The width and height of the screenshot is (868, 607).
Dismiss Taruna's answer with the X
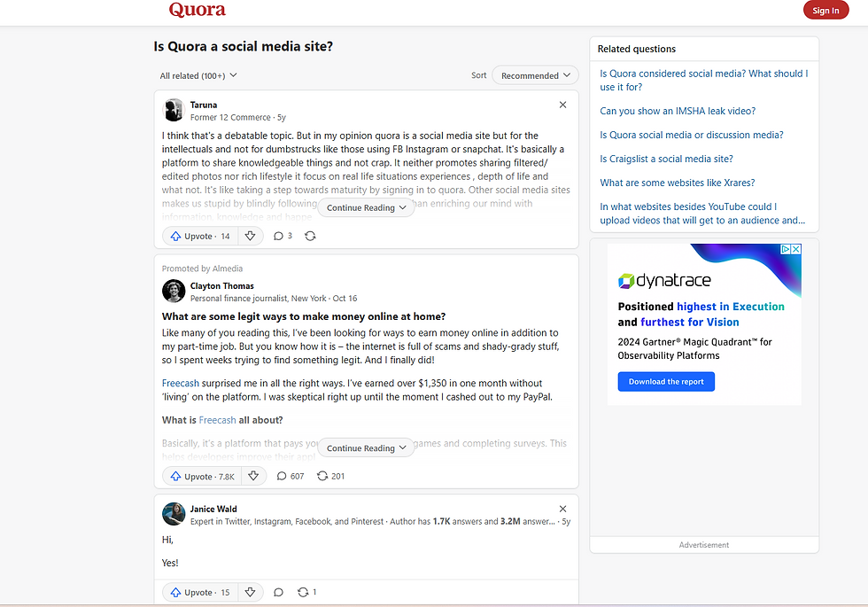pyautogui.click(x=562, y=105)
